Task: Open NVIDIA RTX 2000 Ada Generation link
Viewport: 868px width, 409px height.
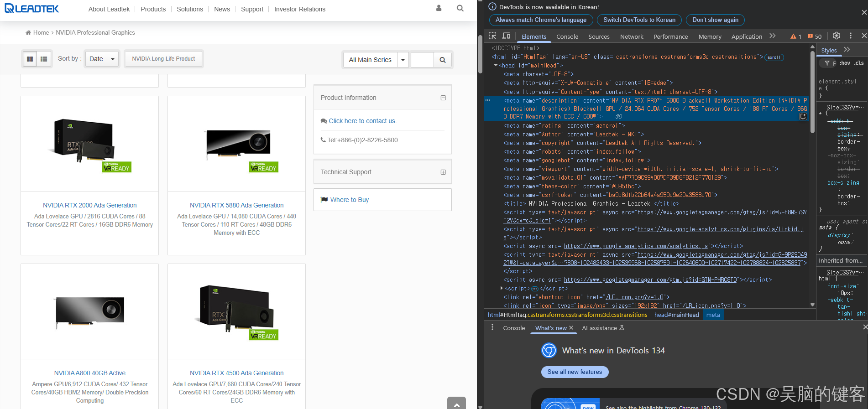Action: 90,205
